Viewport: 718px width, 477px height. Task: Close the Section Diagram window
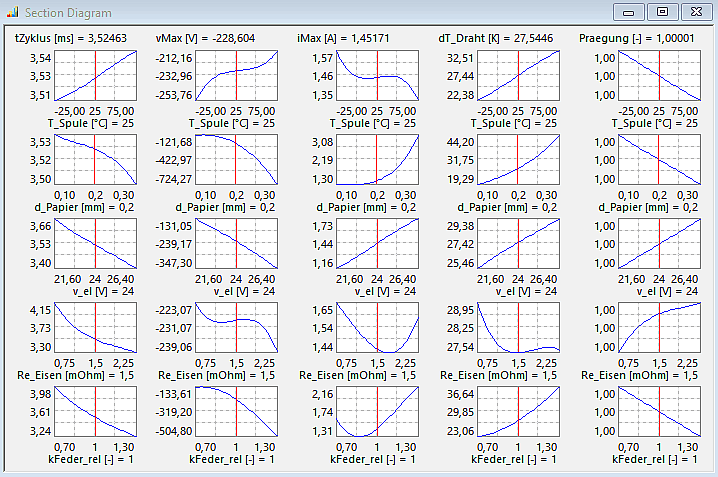tap(691, 12)
